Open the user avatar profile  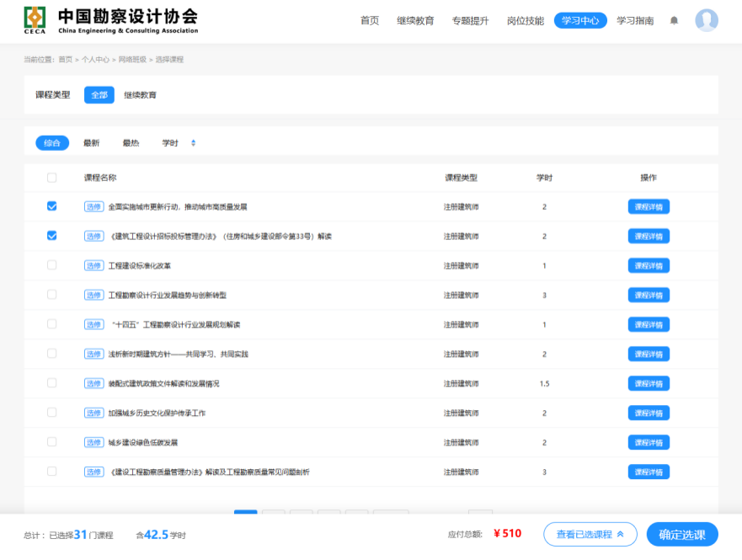(x=707, y=20)
